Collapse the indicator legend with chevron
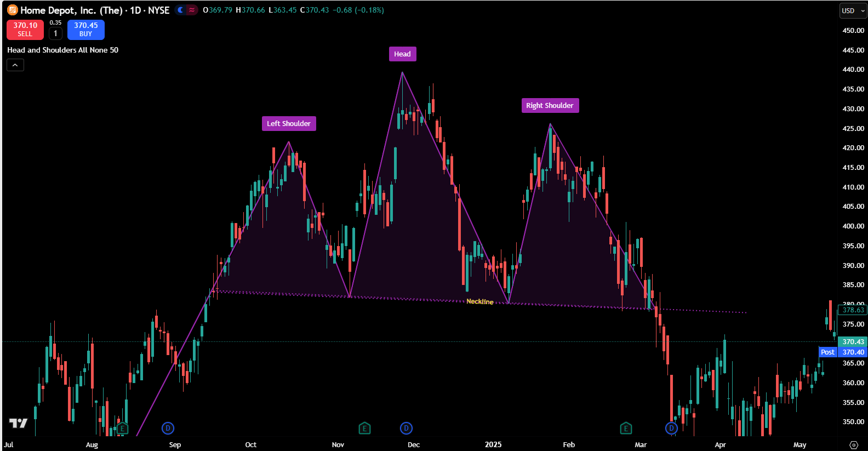This screenshot has height=451, width=868. (15, 65)
